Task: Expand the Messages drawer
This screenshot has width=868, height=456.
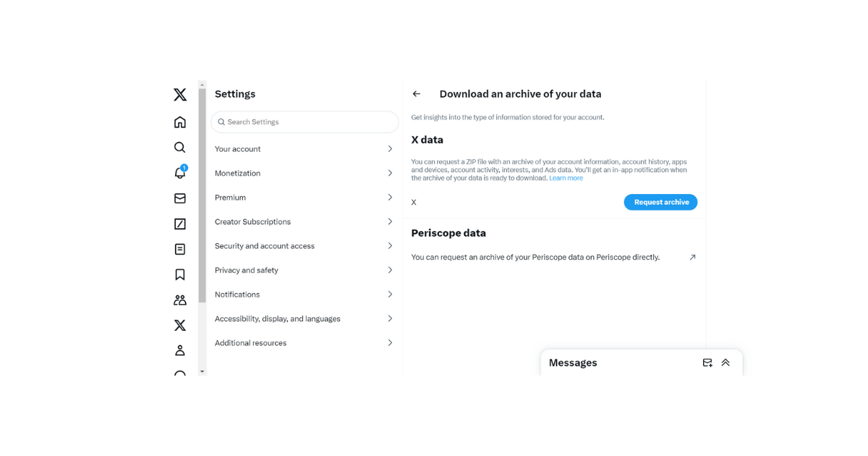Action: (x=726, y=363)
